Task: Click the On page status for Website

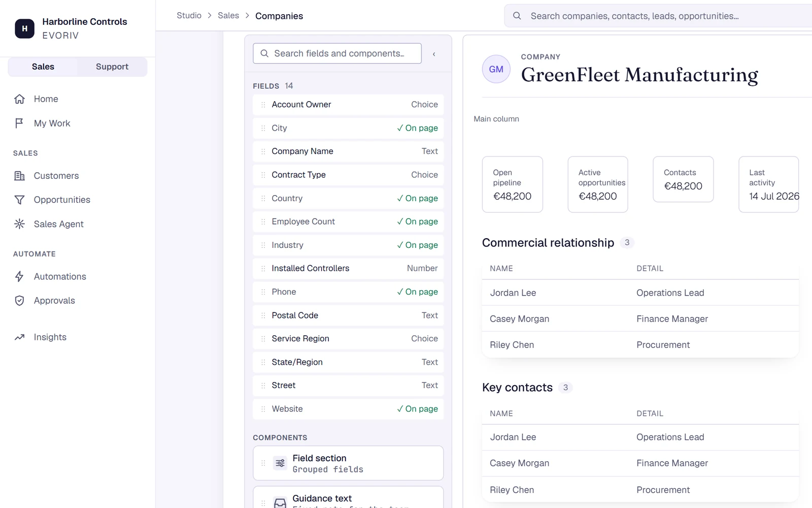Action: [x=417, y=409]
